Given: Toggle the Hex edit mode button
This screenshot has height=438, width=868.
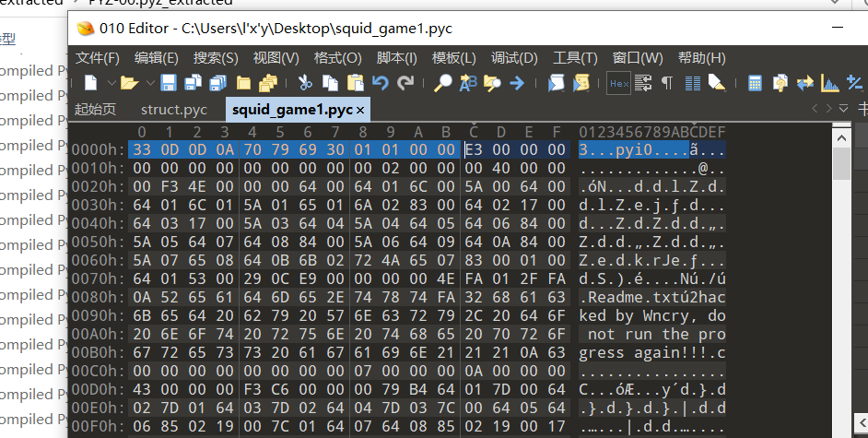Looking at the screenshot, I should (618, 84).
